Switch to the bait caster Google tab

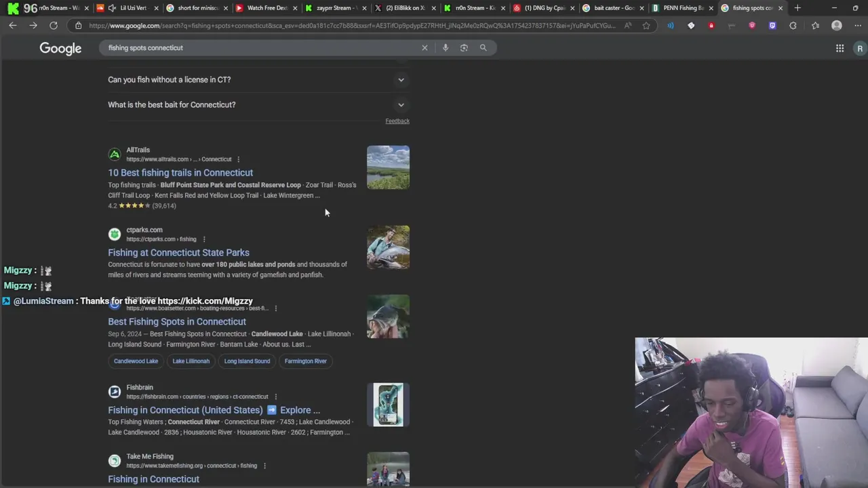pyautogui.click(x=613, y=8)
